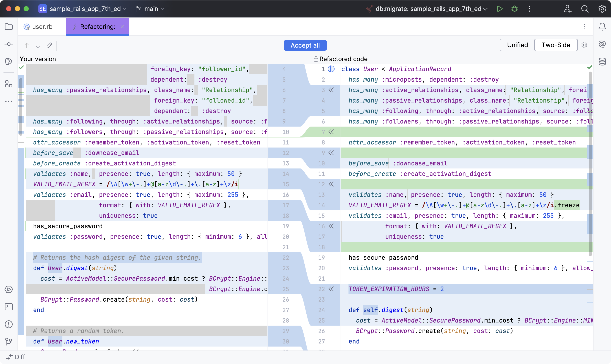The height and width of the screenshot is (364, 611).
Task: Switch to Two-Side diff view
Action: [x=556, y=45]
